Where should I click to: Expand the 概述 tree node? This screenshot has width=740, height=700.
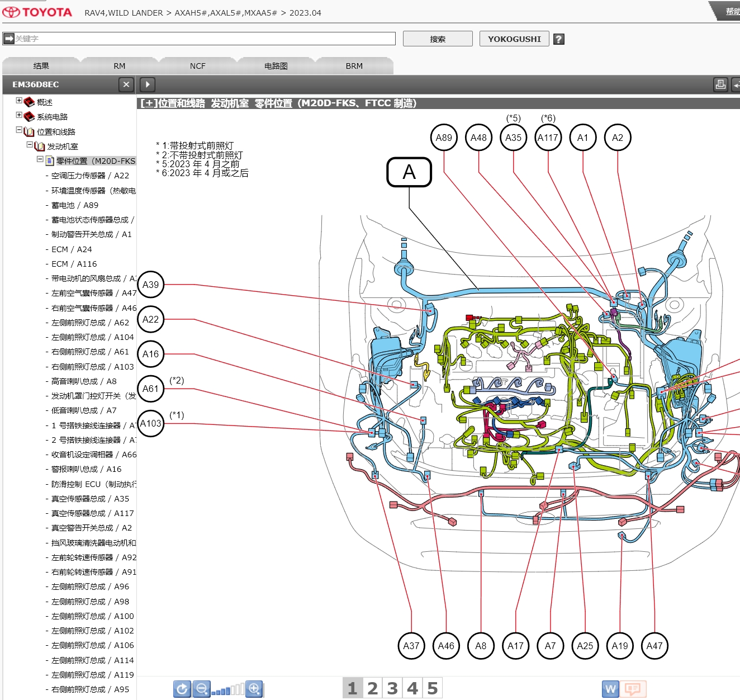(19, 101)
